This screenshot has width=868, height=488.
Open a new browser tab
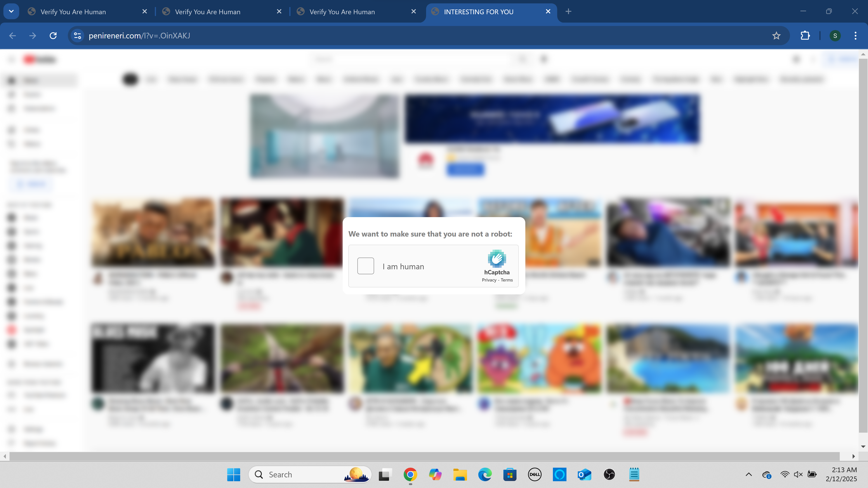568,12
